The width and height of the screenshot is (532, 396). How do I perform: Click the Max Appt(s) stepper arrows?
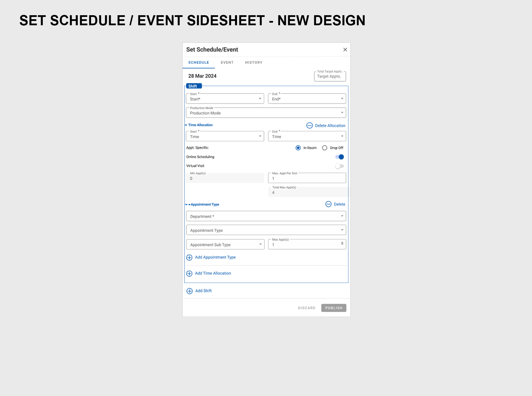[342, 243]
